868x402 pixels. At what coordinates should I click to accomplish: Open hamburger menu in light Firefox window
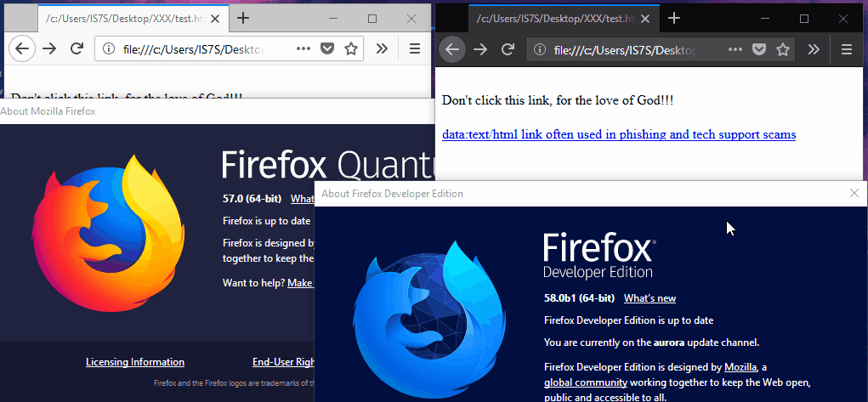click(x=415, y=48)
